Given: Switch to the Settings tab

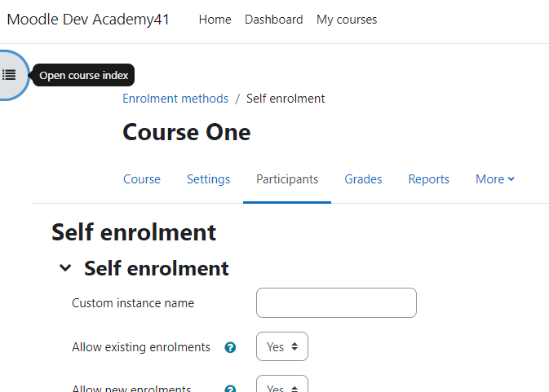Looking at the screenshot, I should (x=208, y=179).
